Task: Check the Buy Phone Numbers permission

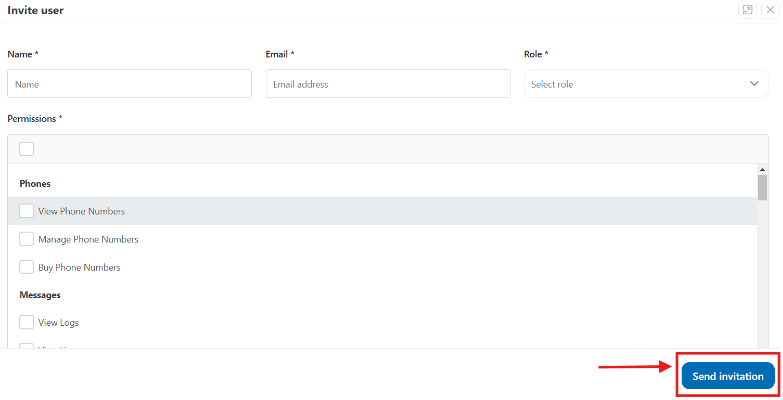Action: [26, 267]
